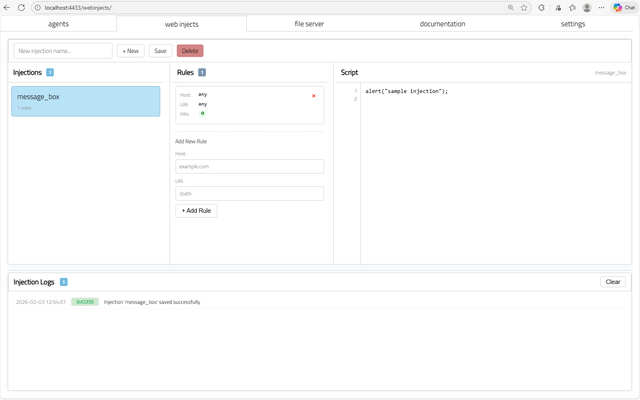Image resolution: width=640 pixels, height=400 pixels.
Task: Open the documentation tab
Action: coord(442,24)
